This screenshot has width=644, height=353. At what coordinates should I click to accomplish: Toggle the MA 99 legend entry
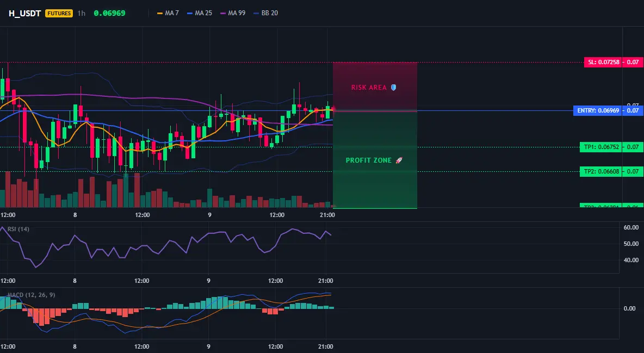pos(233,13)
